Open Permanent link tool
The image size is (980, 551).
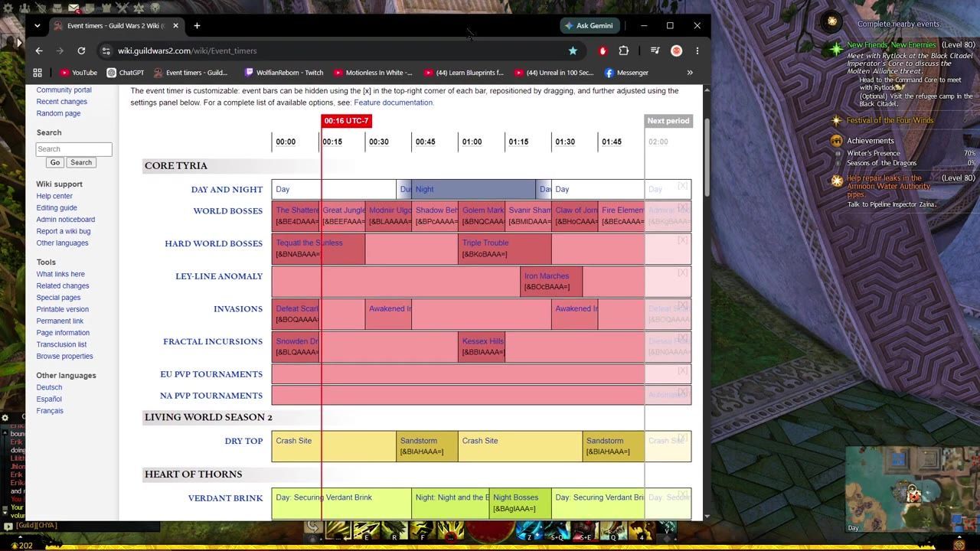click(x=60, y=321)
